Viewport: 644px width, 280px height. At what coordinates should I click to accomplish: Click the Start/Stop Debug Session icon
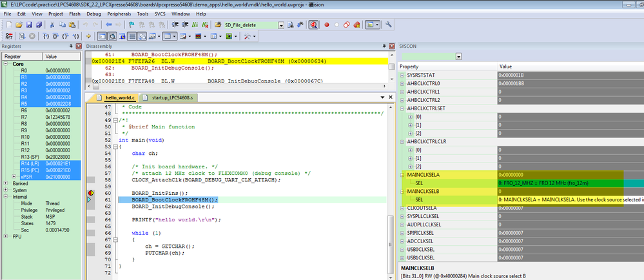pos(313,25)
